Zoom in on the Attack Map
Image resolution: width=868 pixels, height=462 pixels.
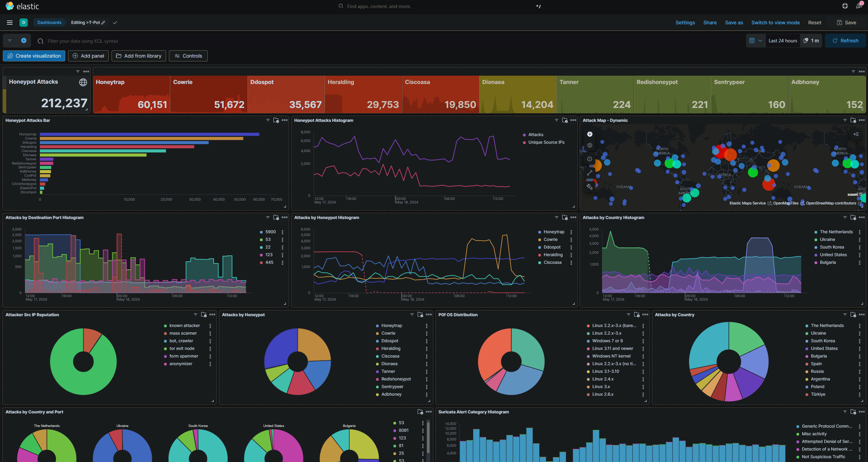[590, 134]
